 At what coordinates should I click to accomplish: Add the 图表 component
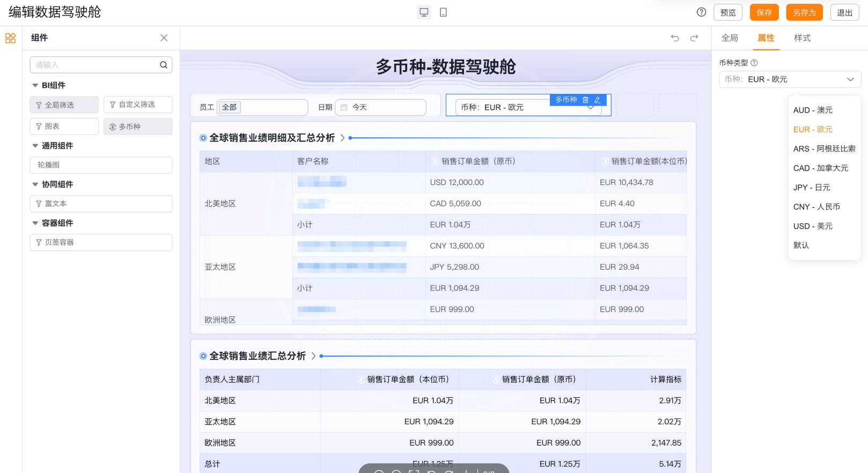(64, 127)
